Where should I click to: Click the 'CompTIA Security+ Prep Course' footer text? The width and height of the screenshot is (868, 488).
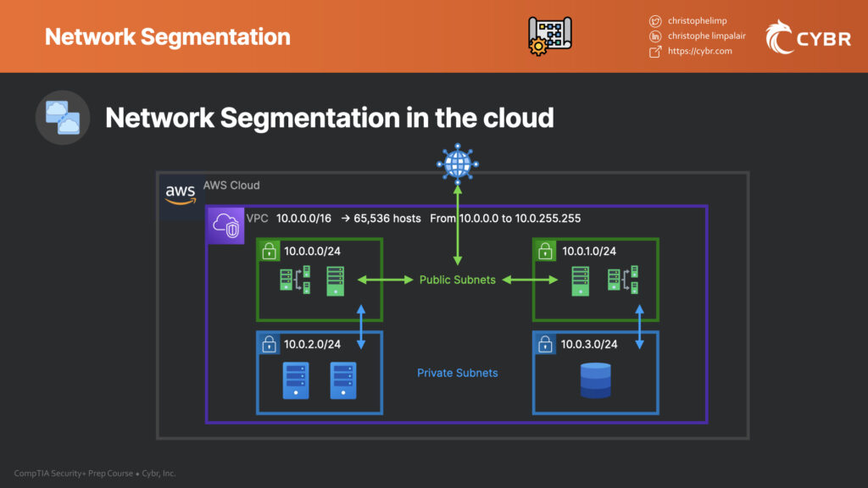74,474
